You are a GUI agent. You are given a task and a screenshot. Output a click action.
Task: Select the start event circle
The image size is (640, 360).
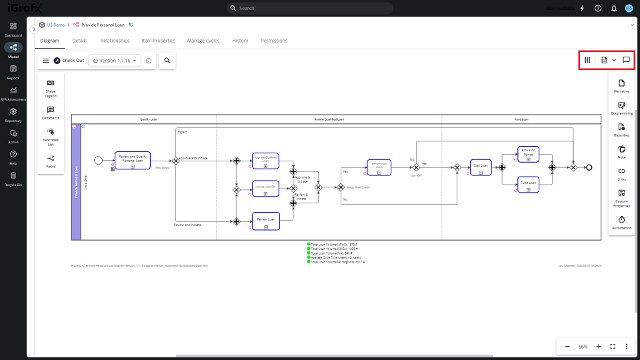pyautogui.click(x=98, y=160)
